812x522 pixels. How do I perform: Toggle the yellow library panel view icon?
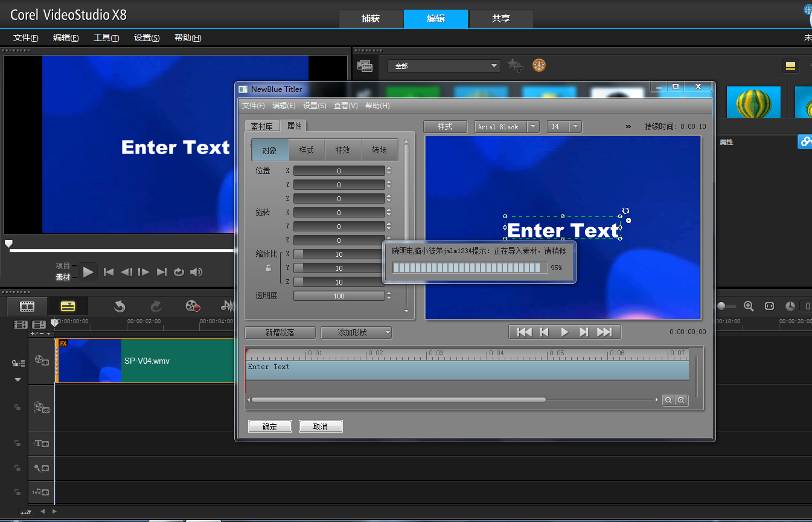(790, 66)
